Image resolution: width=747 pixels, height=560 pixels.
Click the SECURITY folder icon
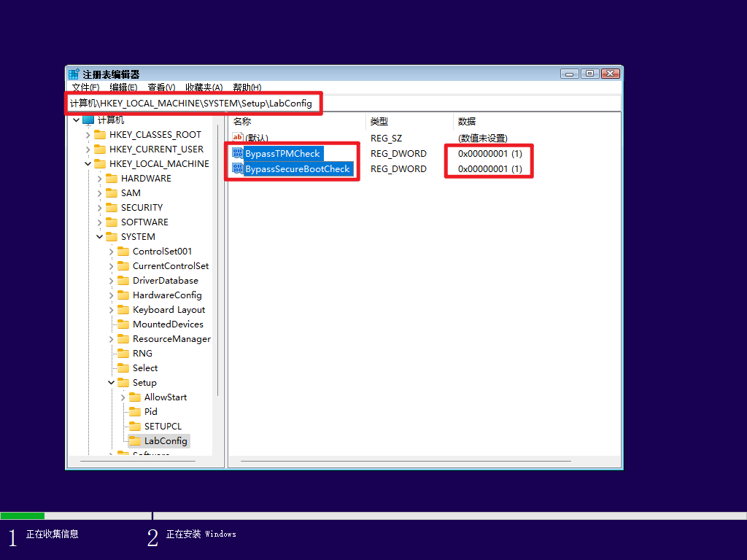click(x=112, y=208)
